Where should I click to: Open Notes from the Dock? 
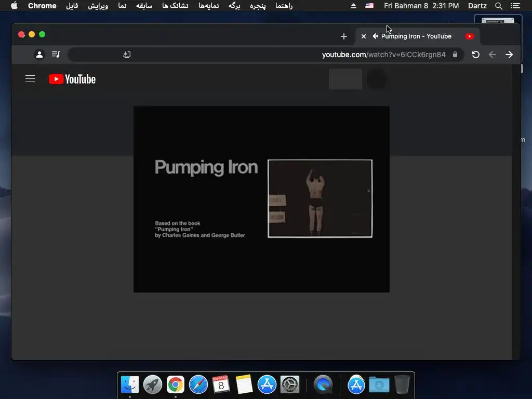coord(244,384)
